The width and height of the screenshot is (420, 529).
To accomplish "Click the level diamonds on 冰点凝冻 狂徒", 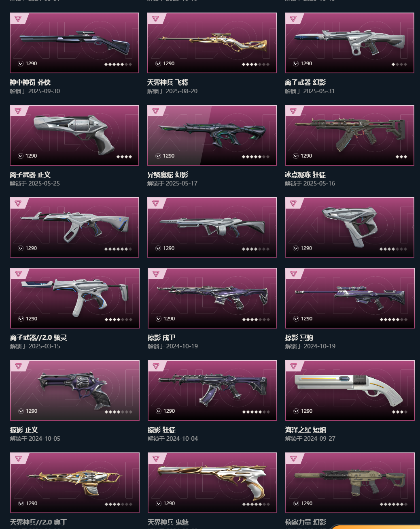I will coord(401,157).
